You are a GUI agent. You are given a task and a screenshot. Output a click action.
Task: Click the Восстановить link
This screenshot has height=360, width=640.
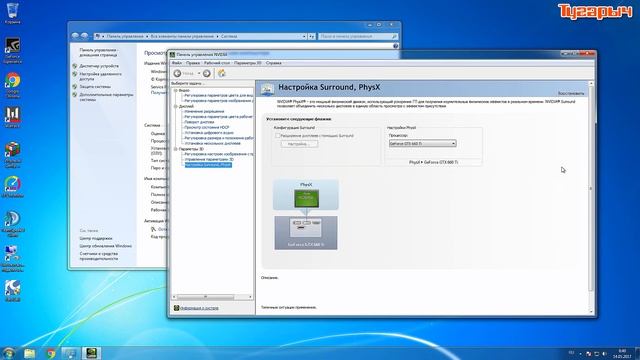pos(571,93)
